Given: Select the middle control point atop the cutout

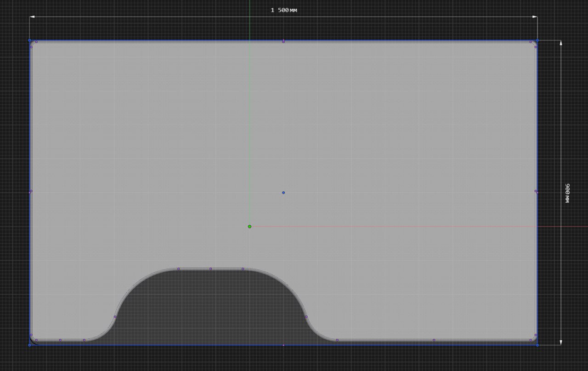Looking at the screenshot, I should pyautogui.click(x=210, y=269).
